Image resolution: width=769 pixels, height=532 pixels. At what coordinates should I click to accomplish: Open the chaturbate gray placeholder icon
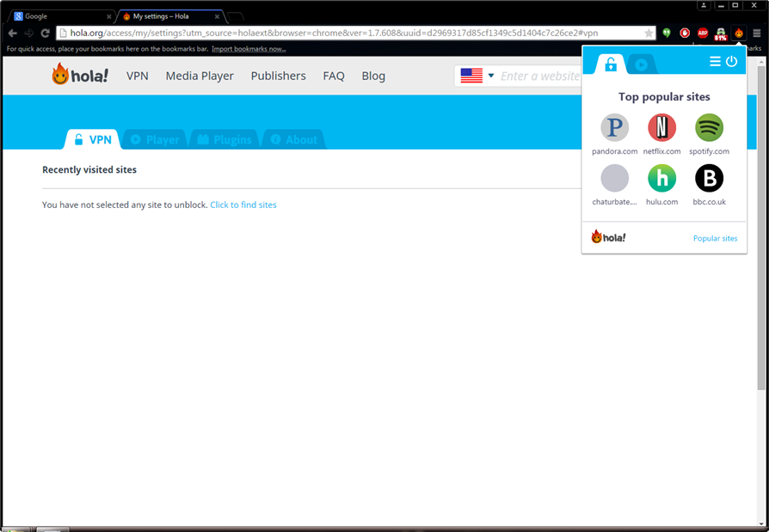click(x=614, y=178)
